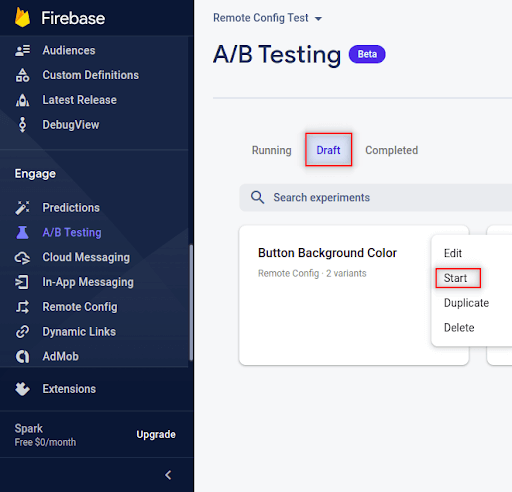Choose Delete from the experiment menu

pos(459,328)
